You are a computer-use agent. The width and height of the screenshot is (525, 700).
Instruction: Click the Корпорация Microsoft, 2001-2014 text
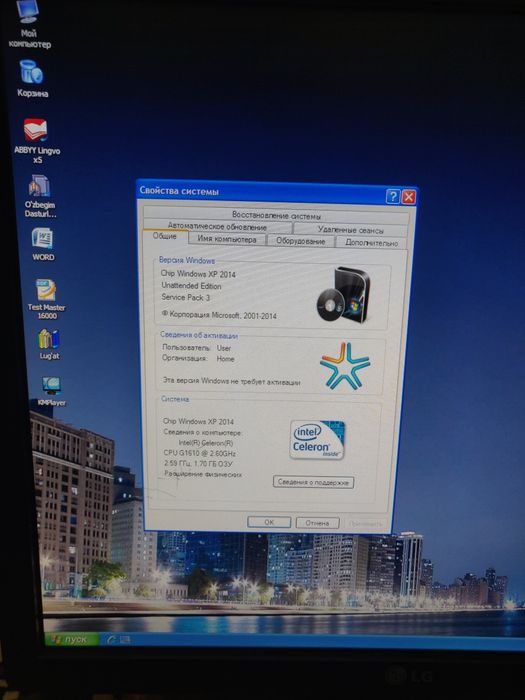[x=219, y=315]
